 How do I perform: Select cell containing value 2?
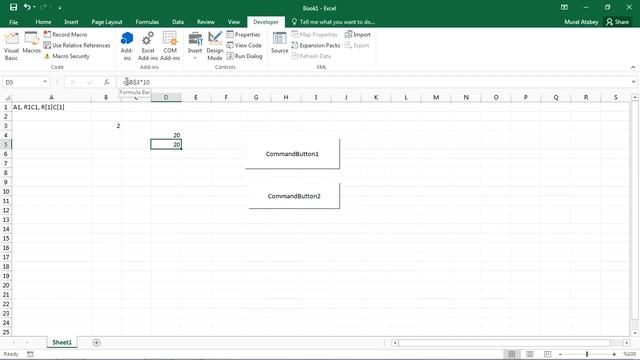[x=106, y=126]
